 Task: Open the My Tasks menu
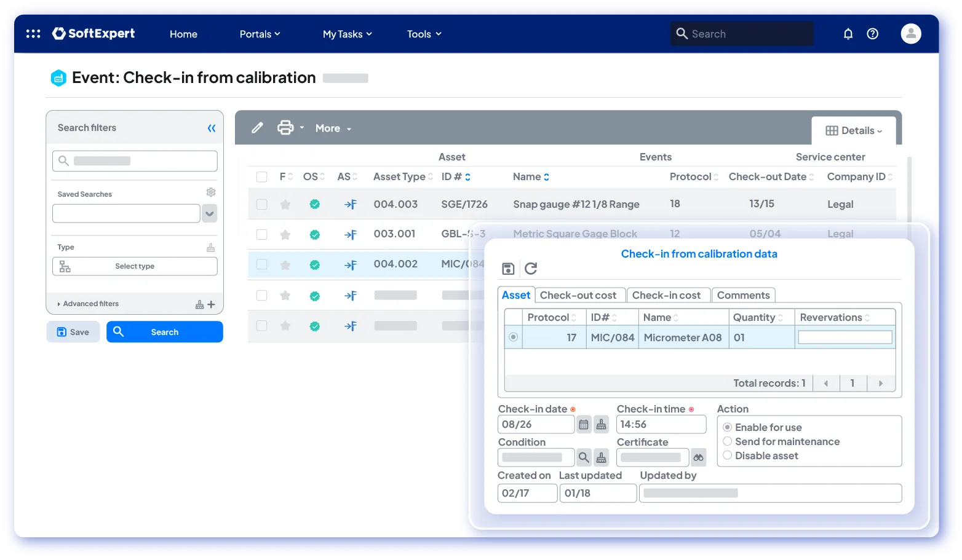pos(347,34)
